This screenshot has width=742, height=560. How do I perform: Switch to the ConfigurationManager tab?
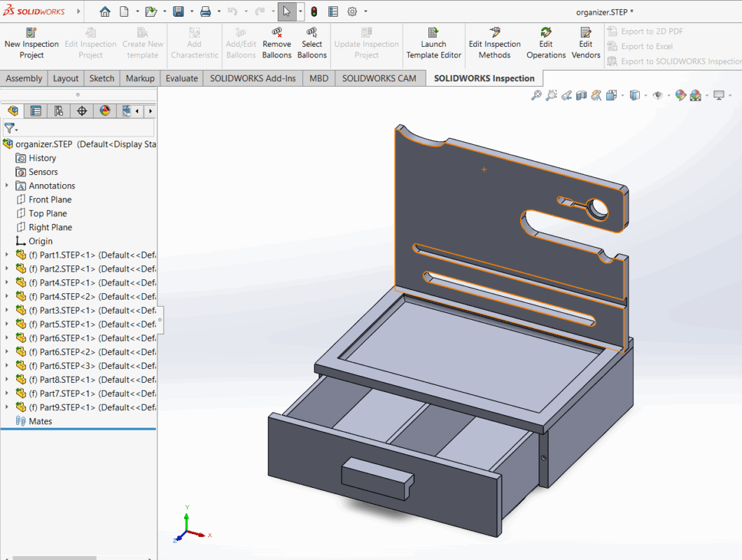[x=59, y=111]
